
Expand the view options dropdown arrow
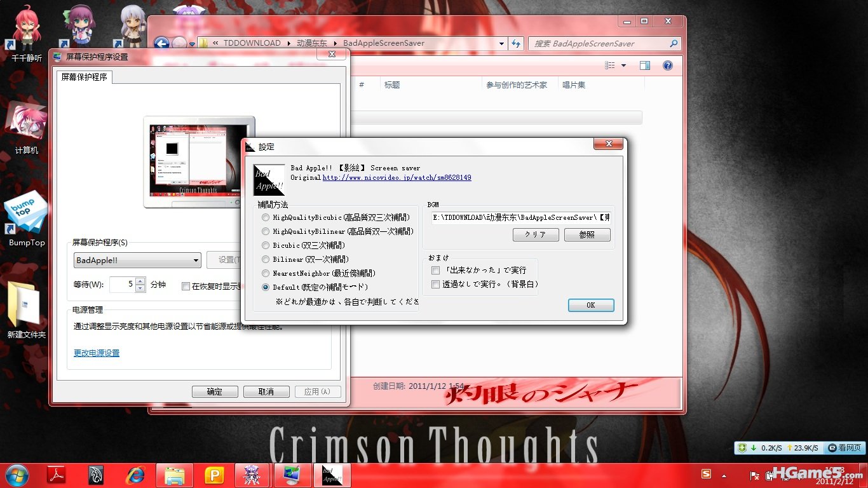[623, 65]
